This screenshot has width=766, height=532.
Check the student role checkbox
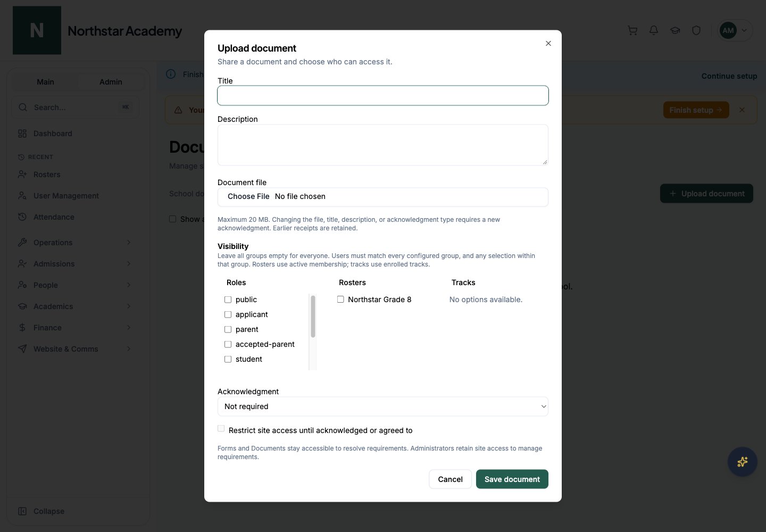[x=228, y=359]
